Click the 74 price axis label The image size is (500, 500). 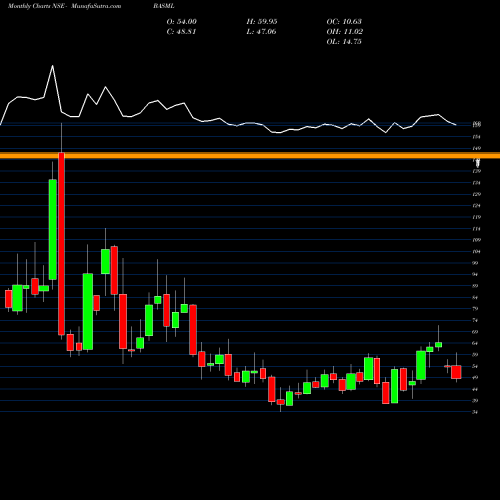[x=476, y=320]
